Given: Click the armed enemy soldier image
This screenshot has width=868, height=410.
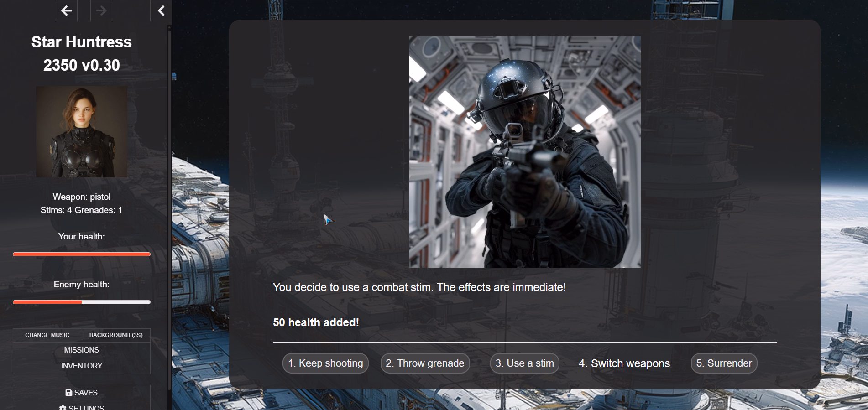Looking at the screenshot, I should [524, 152].
